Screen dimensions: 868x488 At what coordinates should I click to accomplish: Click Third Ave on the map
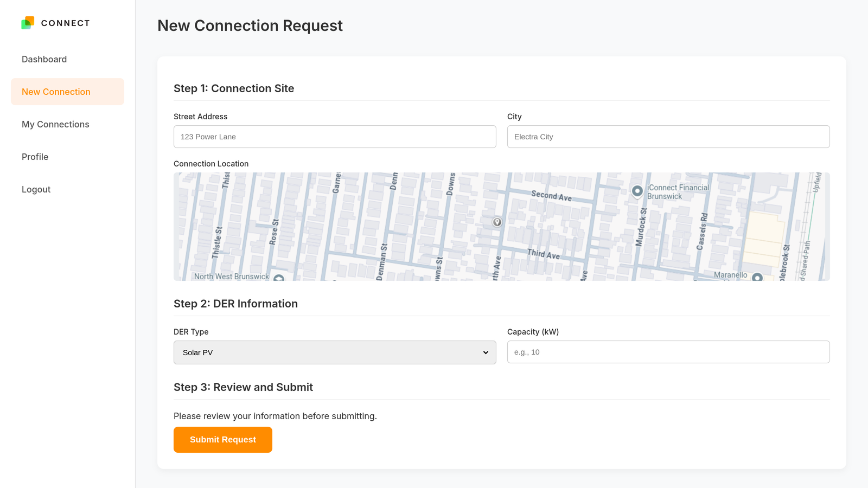click(x=543, y=254)
